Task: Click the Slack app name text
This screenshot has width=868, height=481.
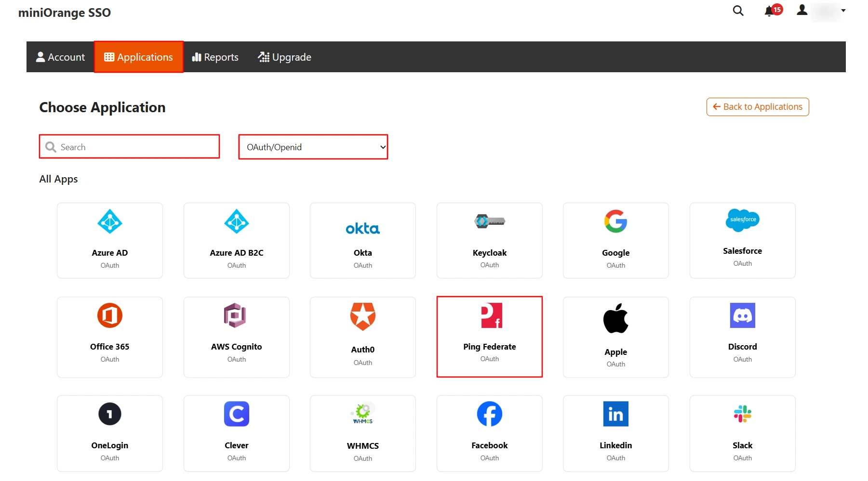Action: point(743,445)
